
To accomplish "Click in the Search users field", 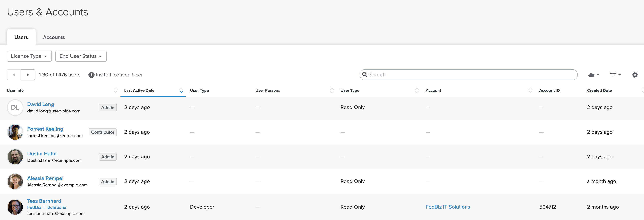I will (470, 75).
